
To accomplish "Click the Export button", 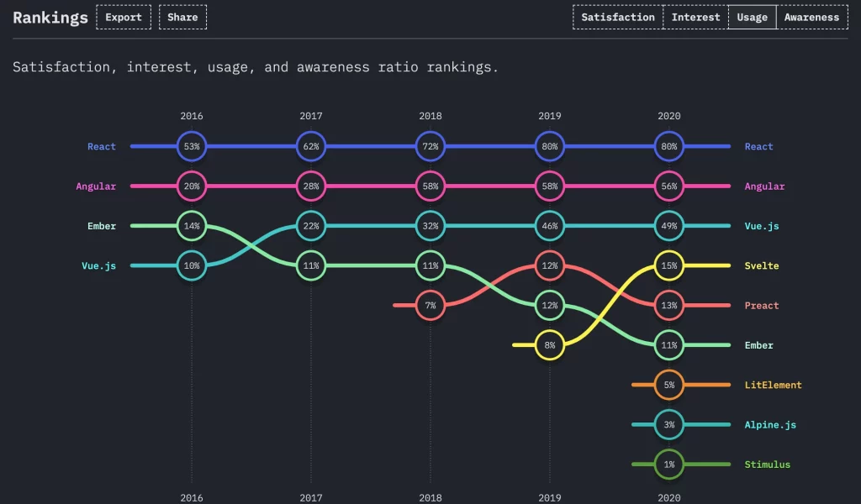I will pyautogui.click(x=124, y=17).
